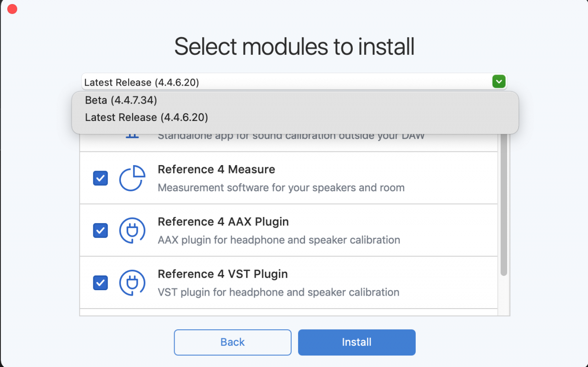Click the Measure module's speakers and room description
The image size is (588, 367).
(281, 188)
